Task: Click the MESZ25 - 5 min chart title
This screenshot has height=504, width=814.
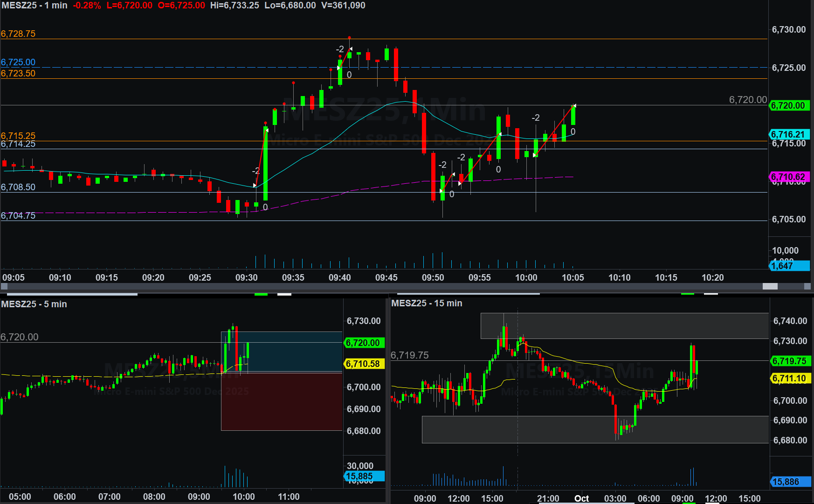Action: [x=34, y=304]
